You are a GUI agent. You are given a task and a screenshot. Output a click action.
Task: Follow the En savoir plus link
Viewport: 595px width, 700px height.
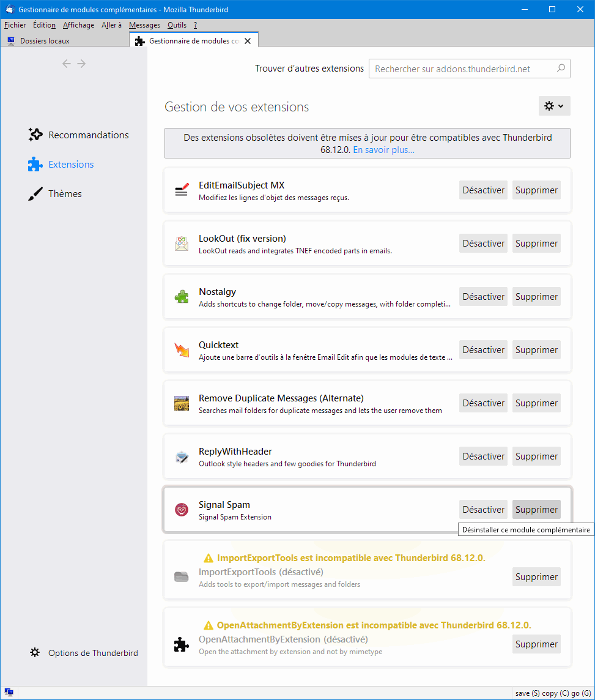[383, 150]
